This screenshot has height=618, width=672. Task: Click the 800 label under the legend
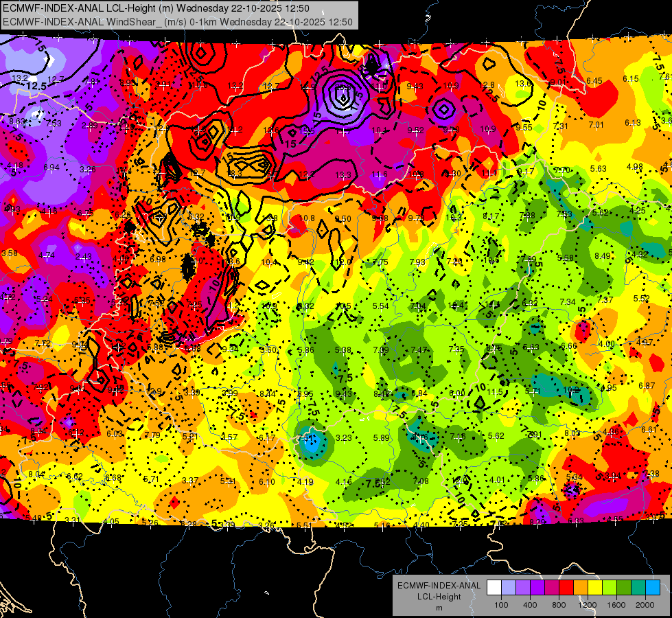point(559,605)
